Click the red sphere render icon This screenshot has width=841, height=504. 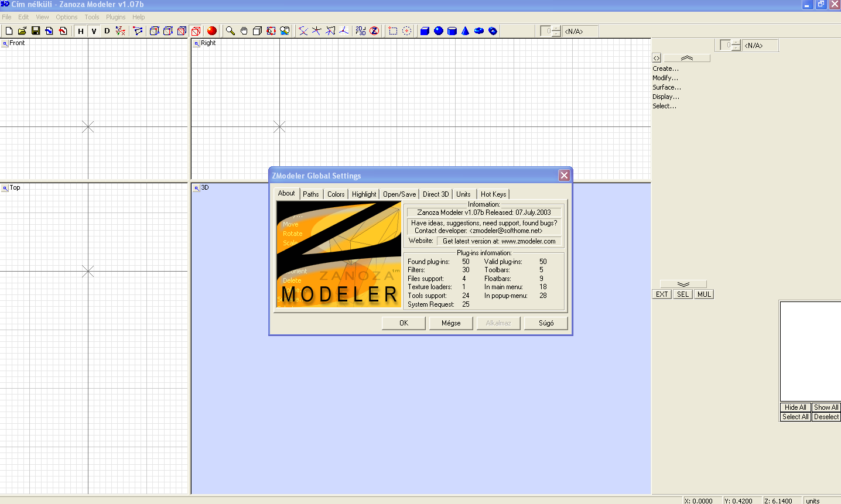pos(212,31)
